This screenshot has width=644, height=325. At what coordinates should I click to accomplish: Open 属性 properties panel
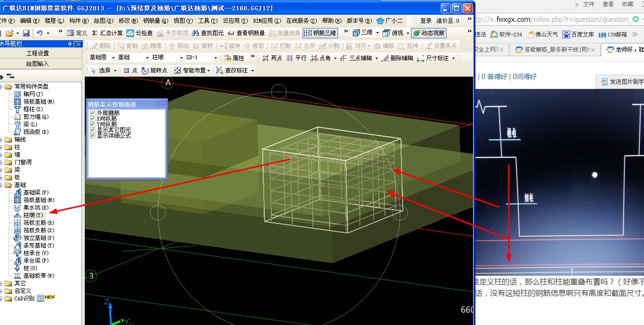click(235, 58)
